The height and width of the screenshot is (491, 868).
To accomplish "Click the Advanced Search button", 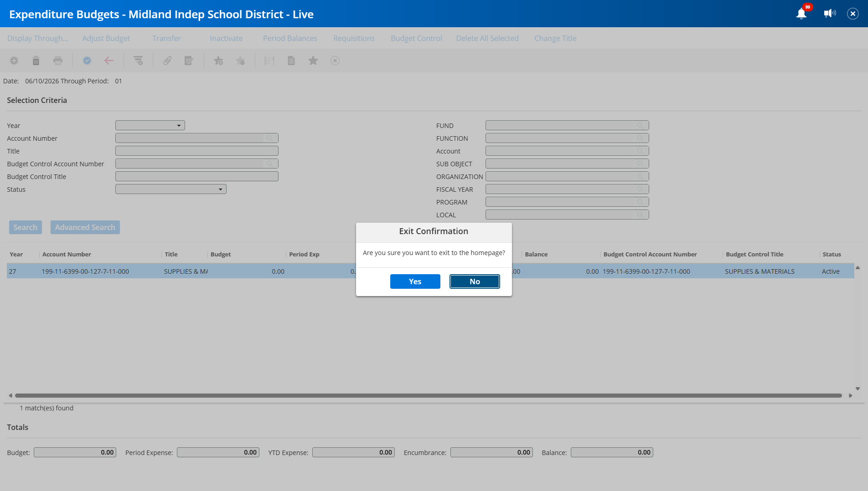I will point(85,227).
